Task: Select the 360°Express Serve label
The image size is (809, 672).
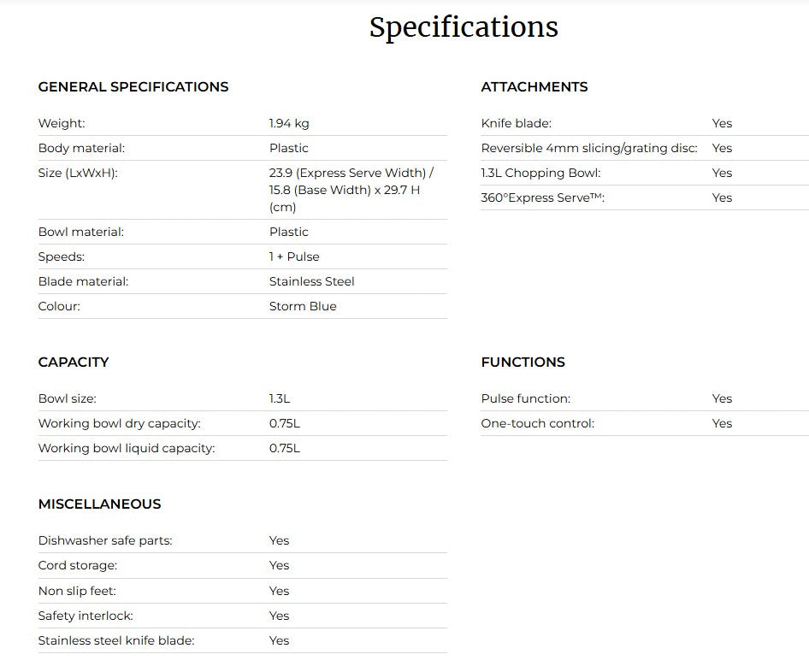Action: click(x=543, y=197)
